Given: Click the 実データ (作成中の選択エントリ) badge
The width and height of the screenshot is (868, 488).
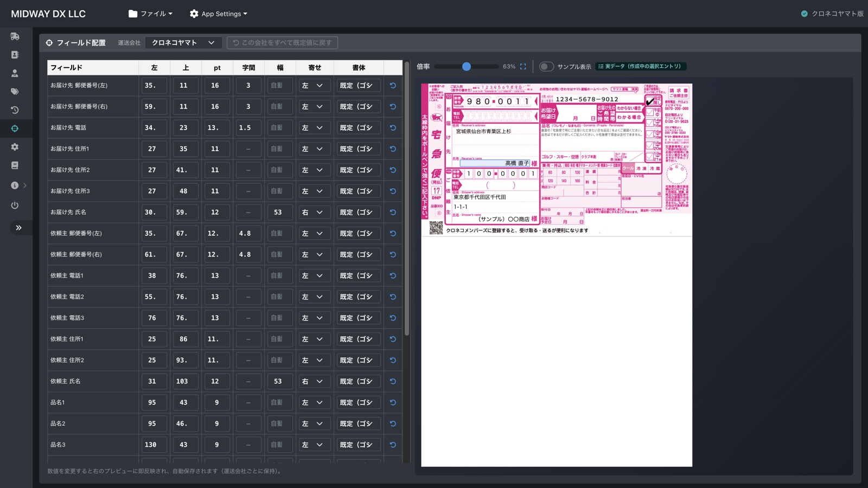Looking at the screenshot, I should pos(641,67).
